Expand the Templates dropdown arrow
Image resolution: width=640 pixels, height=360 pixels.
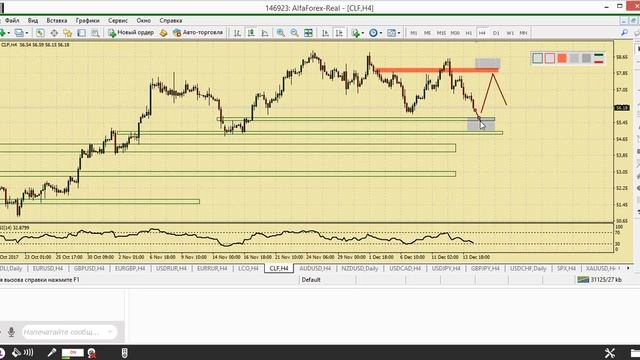[x=399, y=33]
